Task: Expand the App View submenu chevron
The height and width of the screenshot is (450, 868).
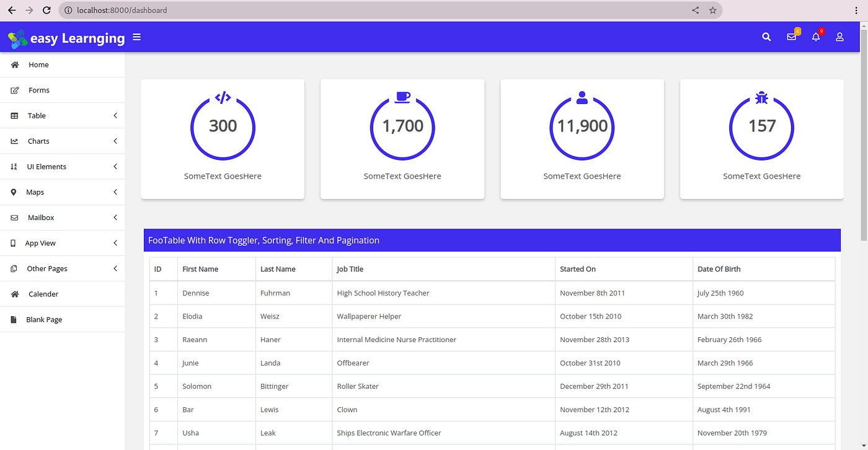Action: pyautogui.click(x=115, y=243)
